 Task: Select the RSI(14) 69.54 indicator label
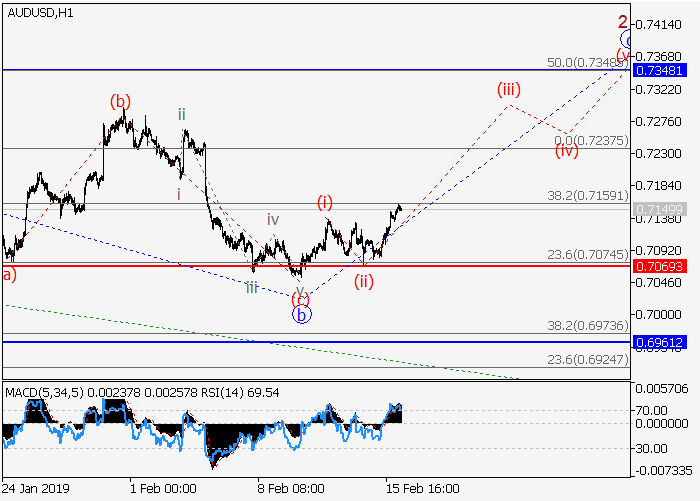(240, 393)
